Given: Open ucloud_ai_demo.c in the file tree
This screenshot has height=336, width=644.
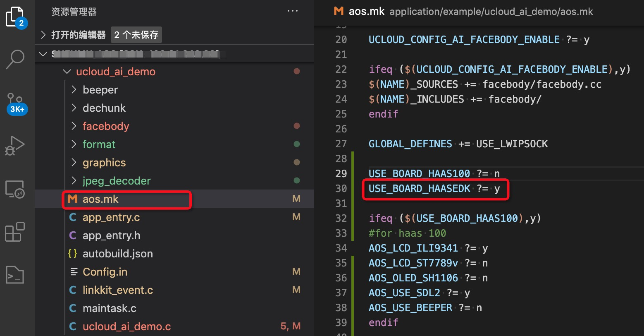Looking at the screenshot, I should [x=174, y=326].
